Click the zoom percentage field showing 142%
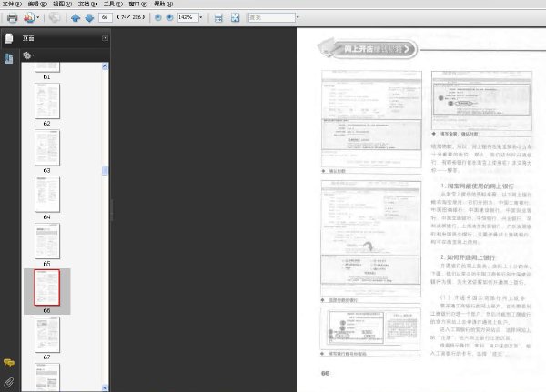This screenshot has height=392, width=546. [187, 17]
